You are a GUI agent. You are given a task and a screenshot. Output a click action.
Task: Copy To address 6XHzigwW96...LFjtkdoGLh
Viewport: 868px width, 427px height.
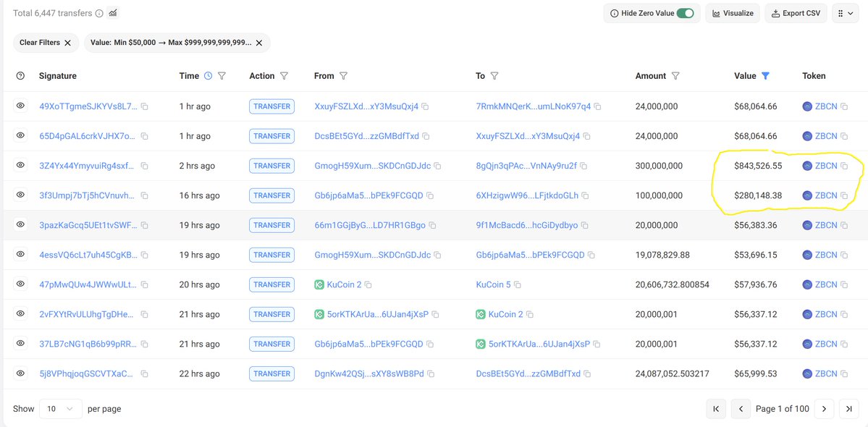(585, 195)
